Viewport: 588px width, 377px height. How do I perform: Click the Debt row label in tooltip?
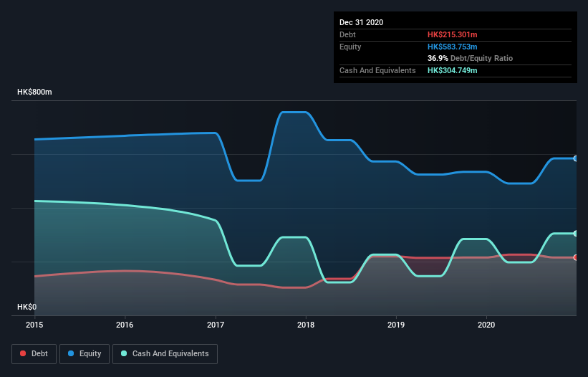click(347, 34)
